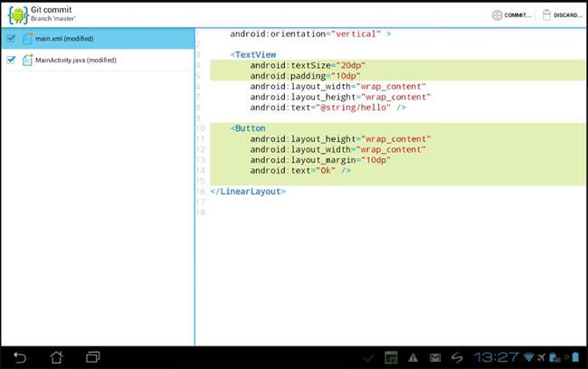Click the TextView's layout_width="wrap_content" line
Screen dimensions: 588x369
[x=338, y=87]
